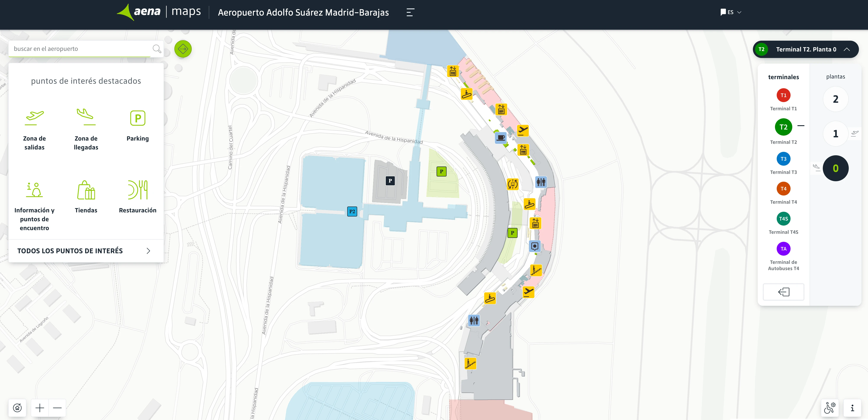The height and width of the screenshot is (420, 868).
Task: Open the Parking points of interest
Action: coord(137,118)
